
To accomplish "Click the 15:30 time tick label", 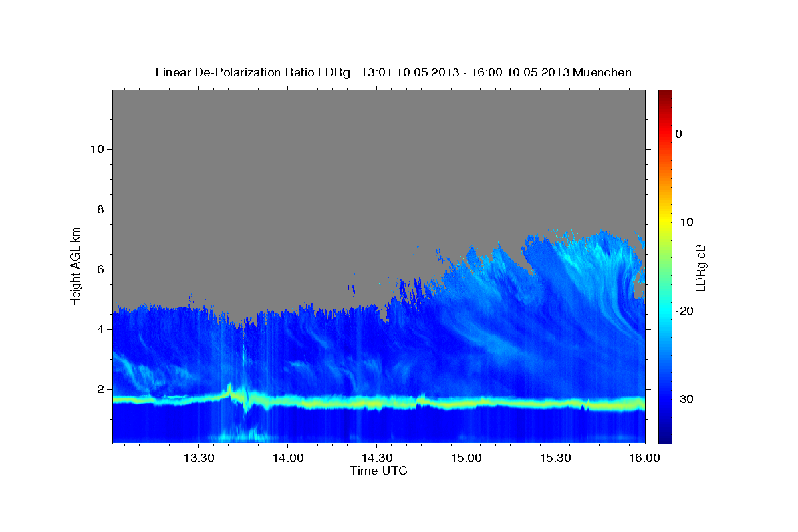I will pos(555,458).
